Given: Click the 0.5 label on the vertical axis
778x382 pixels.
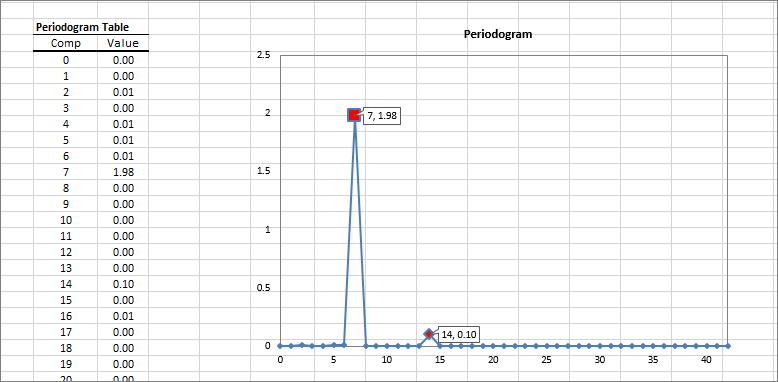Looking at the screenshot, I should point(263,288).
